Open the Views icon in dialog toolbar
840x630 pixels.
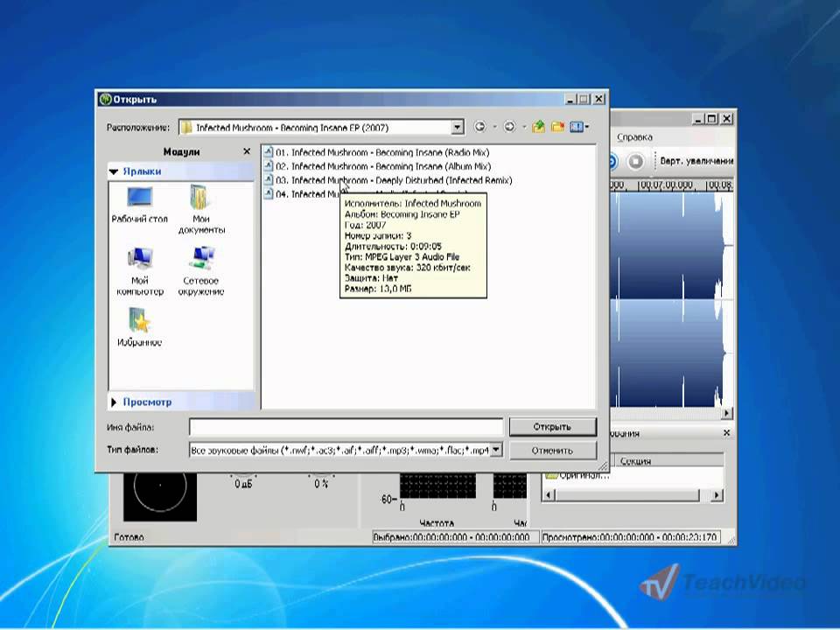point(577,127)
